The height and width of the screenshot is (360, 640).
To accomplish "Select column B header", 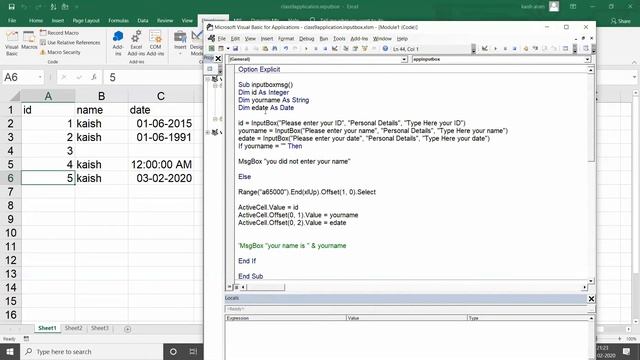I will tap(101, 96).
